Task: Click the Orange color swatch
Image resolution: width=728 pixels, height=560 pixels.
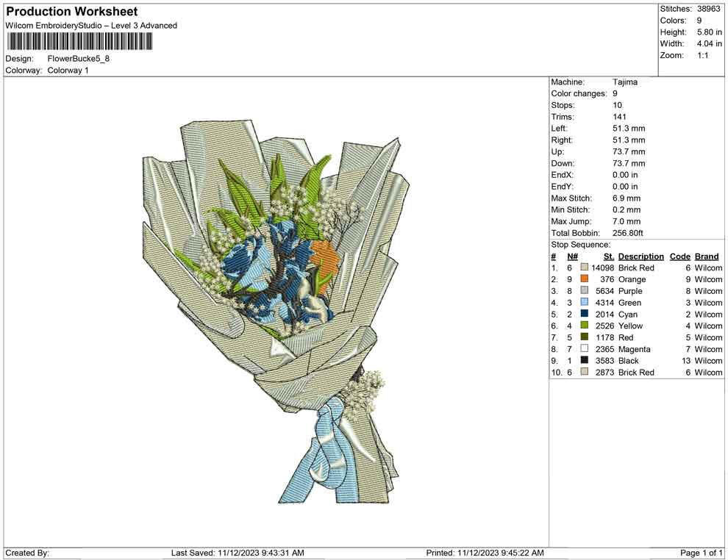Action: [x=584, y=279]
